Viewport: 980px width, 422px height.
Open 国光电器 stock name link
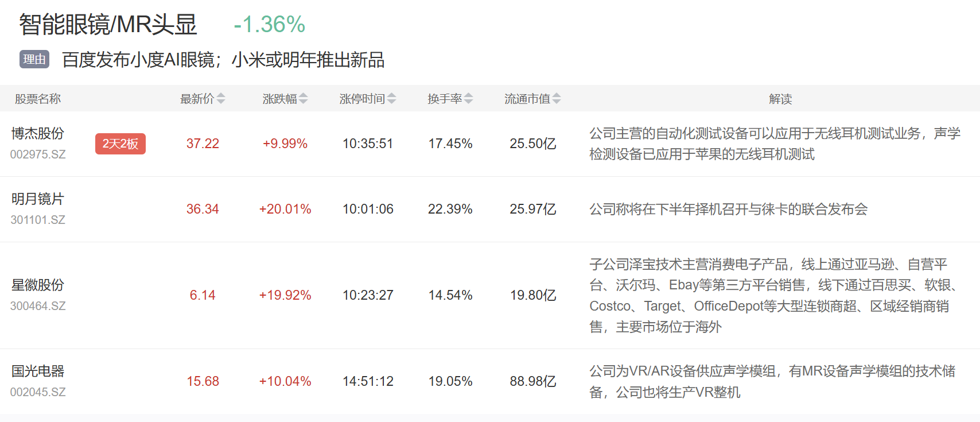38,371
